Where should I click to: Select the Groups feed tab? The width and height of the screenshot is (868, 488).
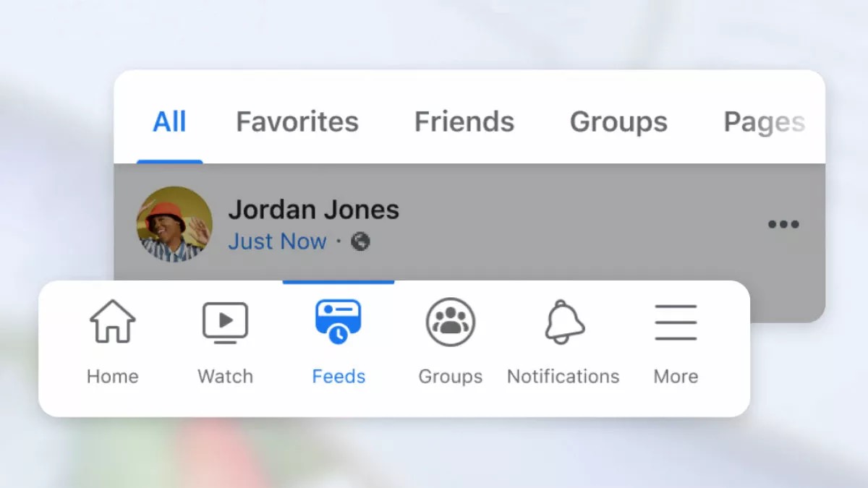pos(618,122)
